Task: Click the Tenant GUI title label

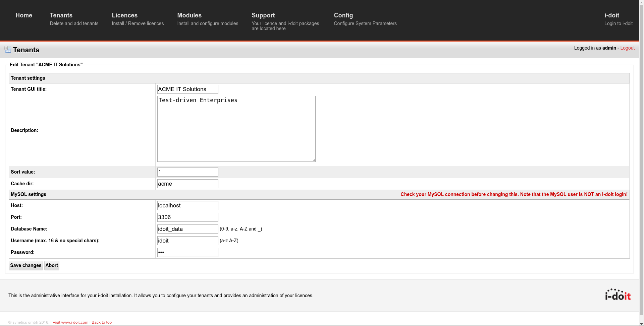Action: click(x=29, y=89)
